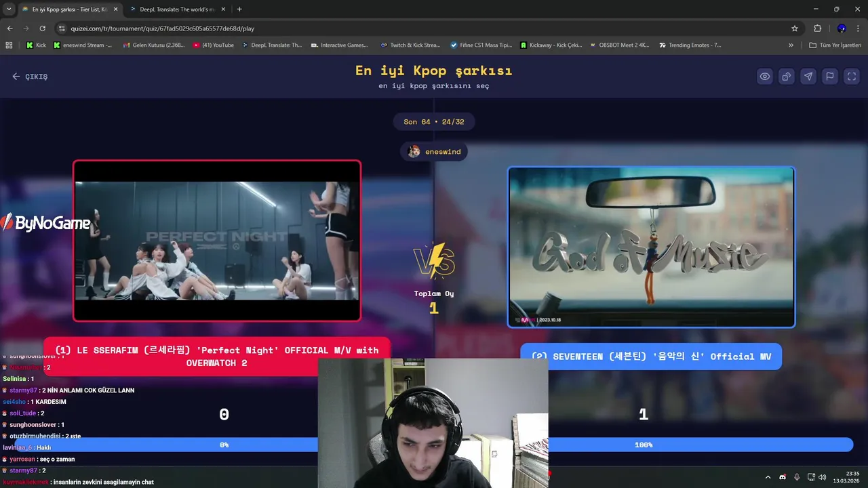Vote for SEVENTEEN God of Music video

click(651, 247)
